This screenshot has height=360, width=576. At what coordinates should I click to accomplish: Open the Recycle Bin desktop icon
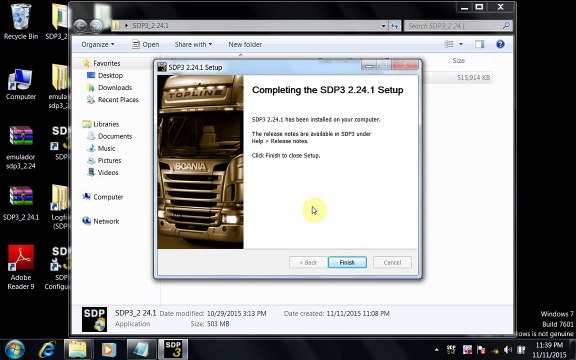(21, 21)
